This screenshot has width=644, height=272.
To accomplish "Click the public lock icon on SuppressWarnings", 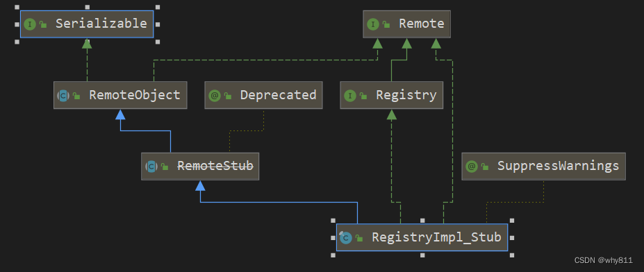I will [485, 167].
